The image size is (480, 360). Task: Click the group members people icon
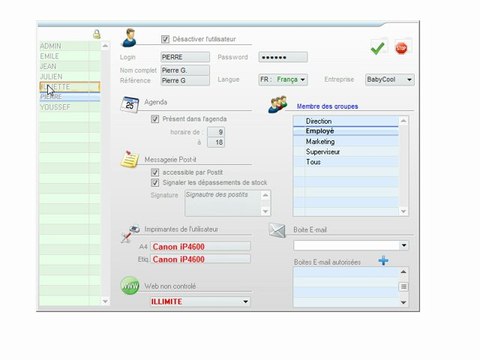278,104
